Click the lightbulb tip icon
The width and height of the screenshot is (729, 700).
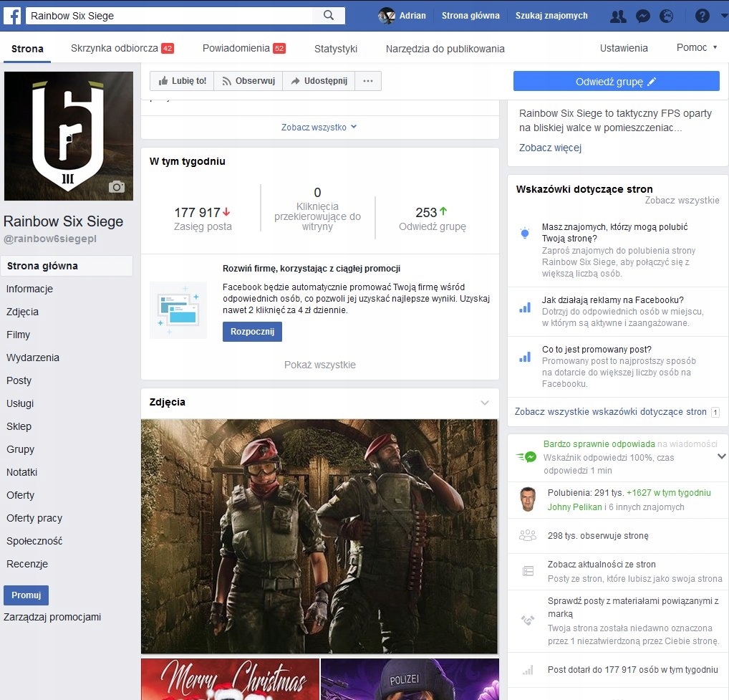point(525,233)
